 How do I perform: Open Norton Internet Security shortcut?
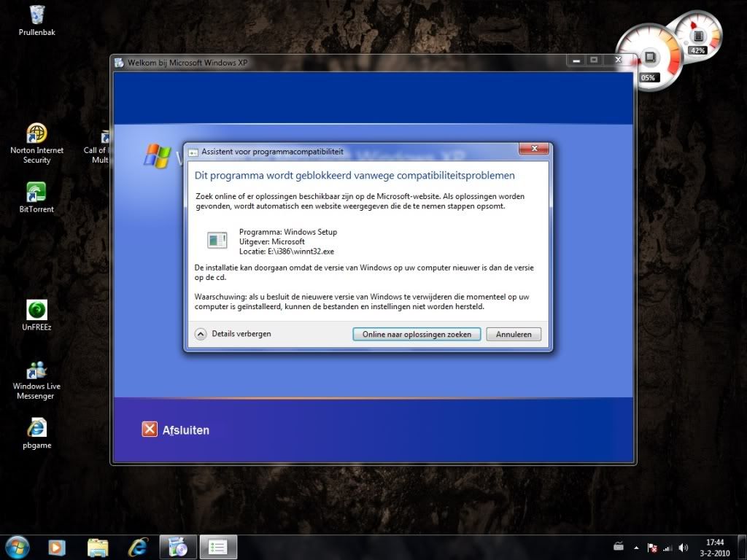point(36,144)
